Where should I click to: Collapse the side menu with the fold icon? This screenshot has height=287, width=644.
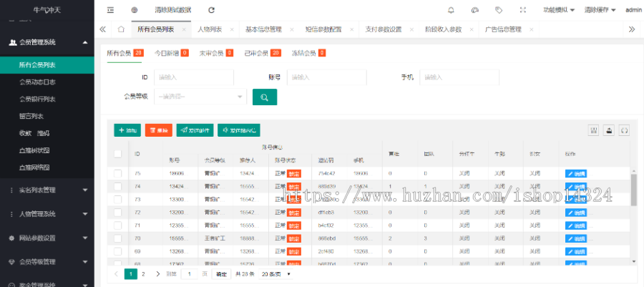(110, 10)
